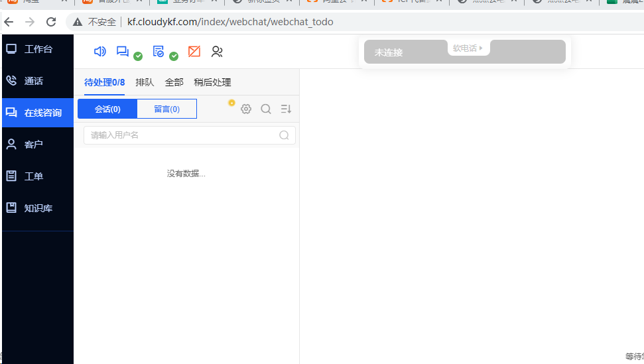Select the 全部 all tab
Viewport: 644px width, 364px height.
click(174, 82)
